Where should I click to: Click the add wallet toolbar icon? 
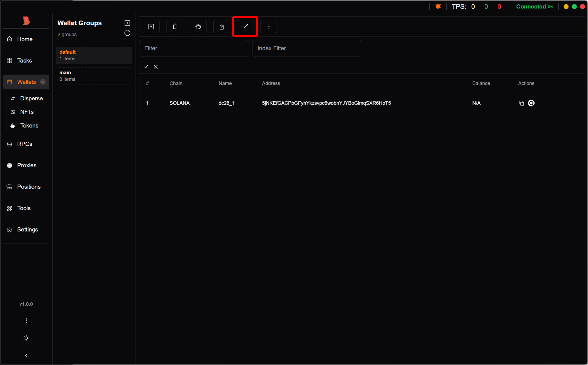pyautogui.click(x=151, y=27)
